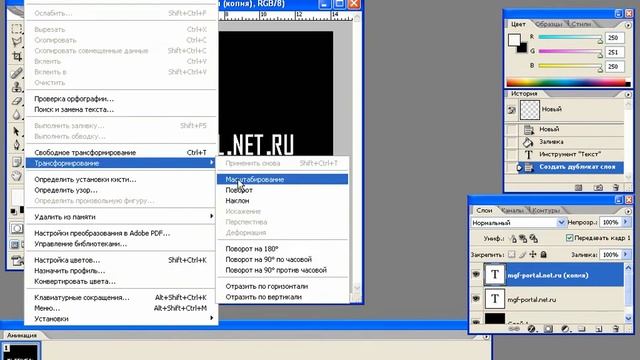Choose Поворот на 180° menu item

tap(282, 249)
